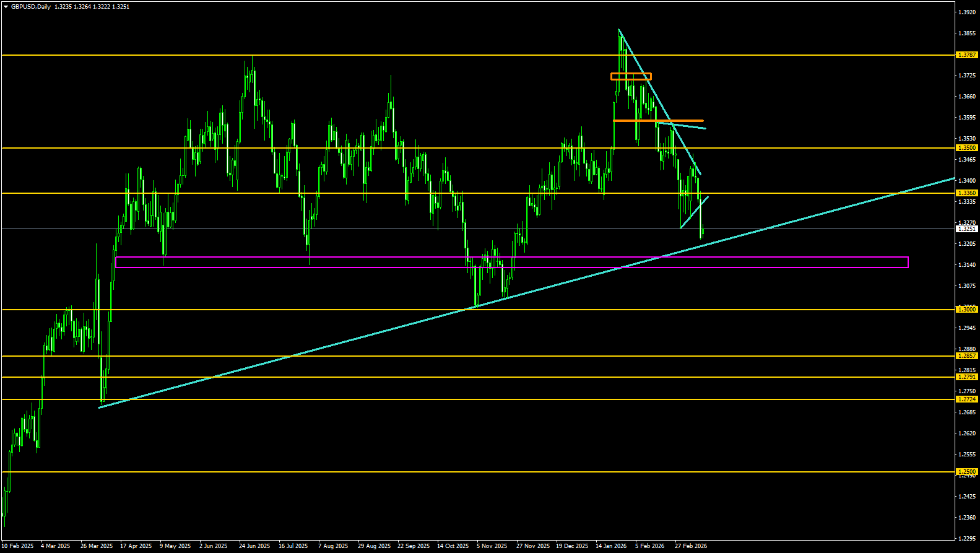Viewport: 980px width, 553px height.
Task: Select the small orange rectangle near 1.3725
Action: (x=631, y=77)
